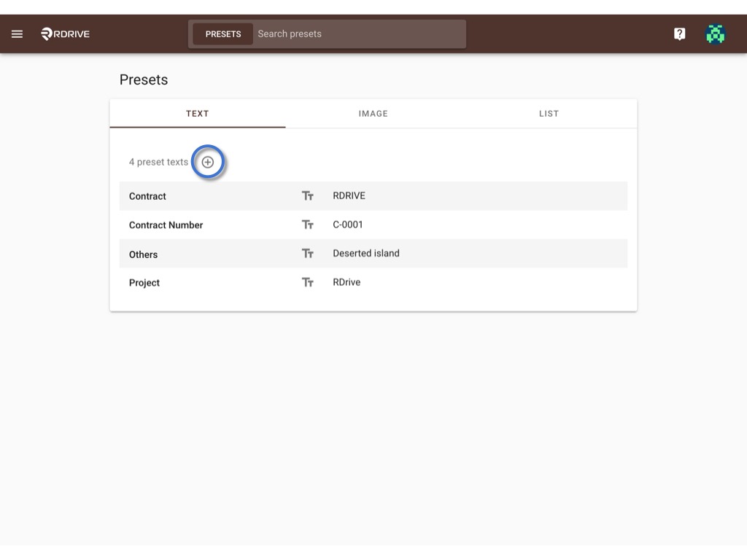
Task: Click the Deserted island value
Action: click(x=366, y=253)
